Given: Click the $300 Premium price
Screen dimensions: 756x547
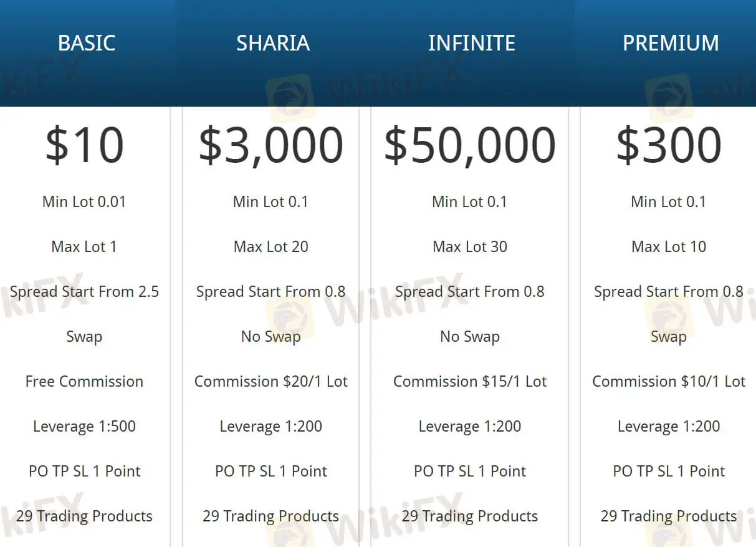Looking at the screenshot, I should click(x=669, y=145).
